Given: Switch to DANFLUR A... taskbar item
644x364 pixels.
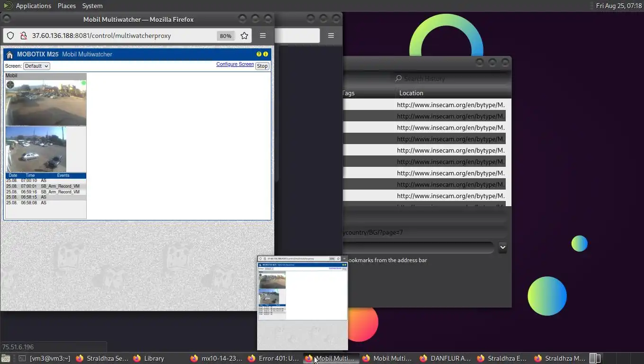Looking at the screenshot, I should click(x=446, y=358).
